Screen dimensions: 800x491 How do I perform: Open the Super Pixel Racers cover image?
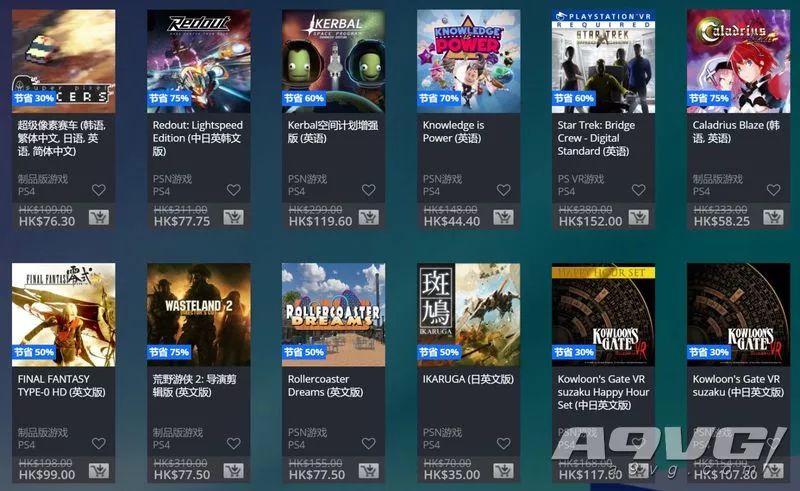click(64, 61)
